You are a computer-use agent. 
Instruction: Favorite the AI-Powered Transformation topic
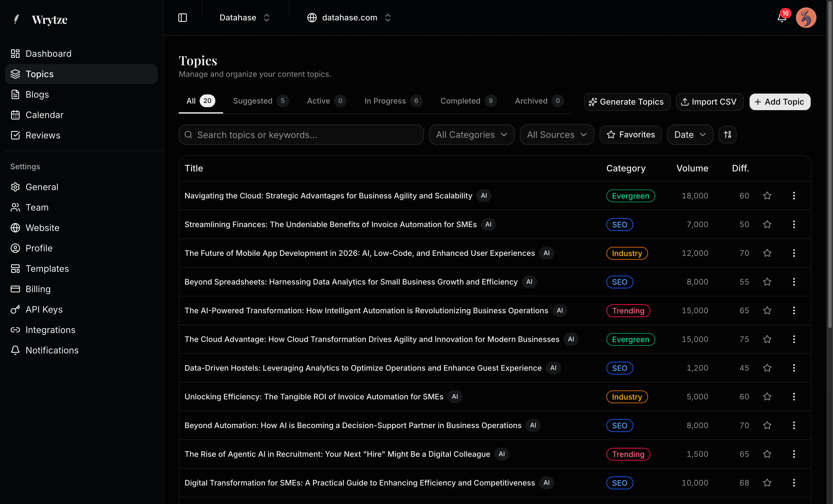click(x=767, y=311)
